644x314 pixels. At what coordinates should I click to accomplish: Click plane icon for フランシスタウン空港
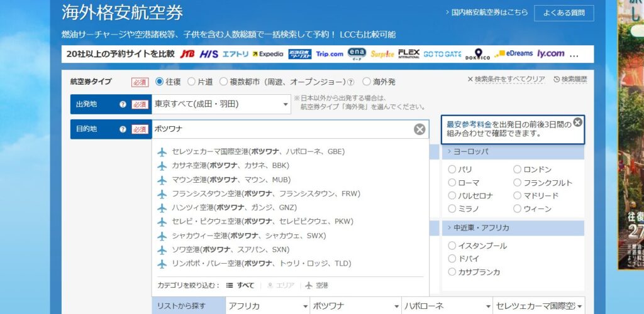click(x=162, y=194)
